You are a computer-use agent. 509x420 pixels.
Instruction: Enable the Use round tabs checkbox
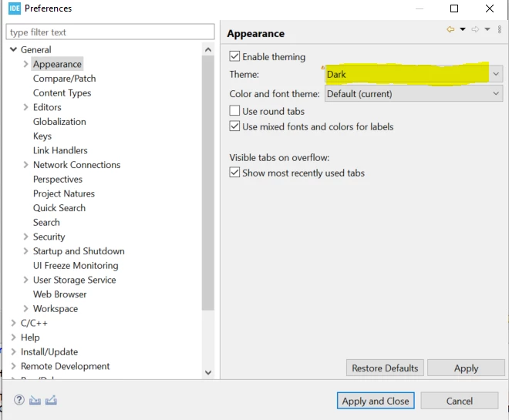pyautogui.click(x=234, y=111)
